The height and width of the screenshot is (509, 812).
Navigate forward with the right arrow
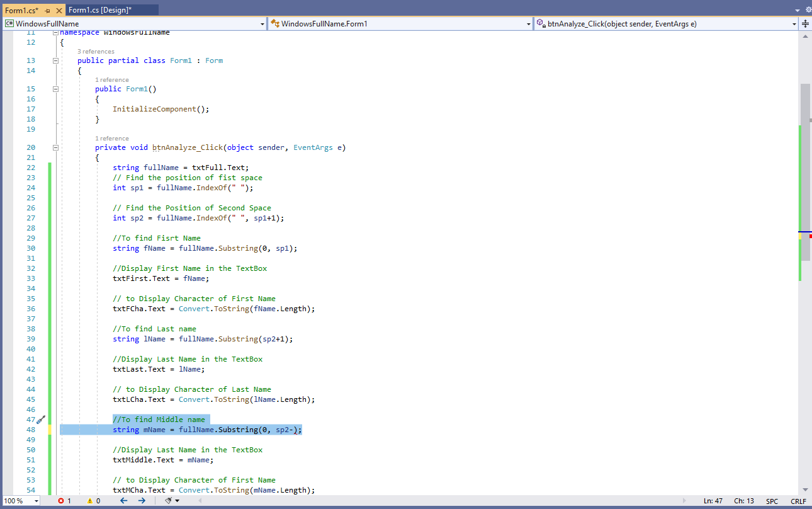[x=142, y=501]
